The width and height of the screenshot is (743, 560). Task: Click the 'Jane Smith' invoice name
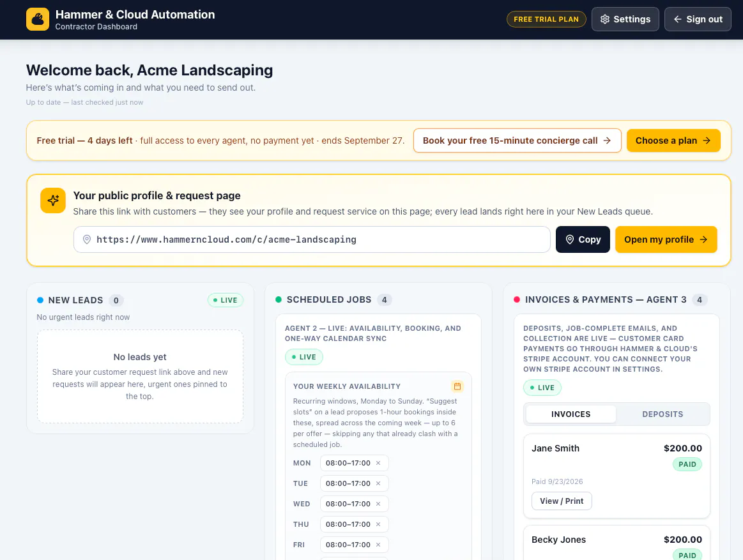(555, 448)
